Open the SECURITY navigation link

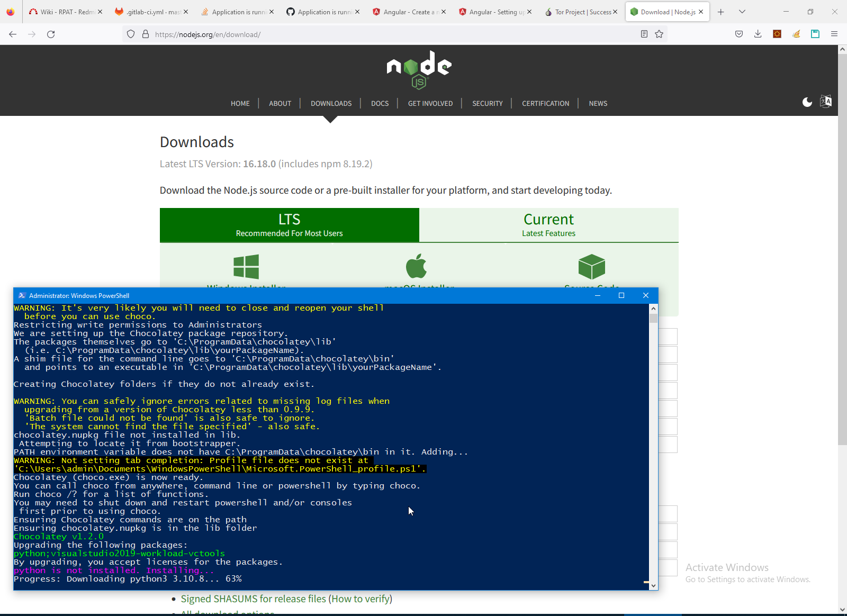point(488,103)
